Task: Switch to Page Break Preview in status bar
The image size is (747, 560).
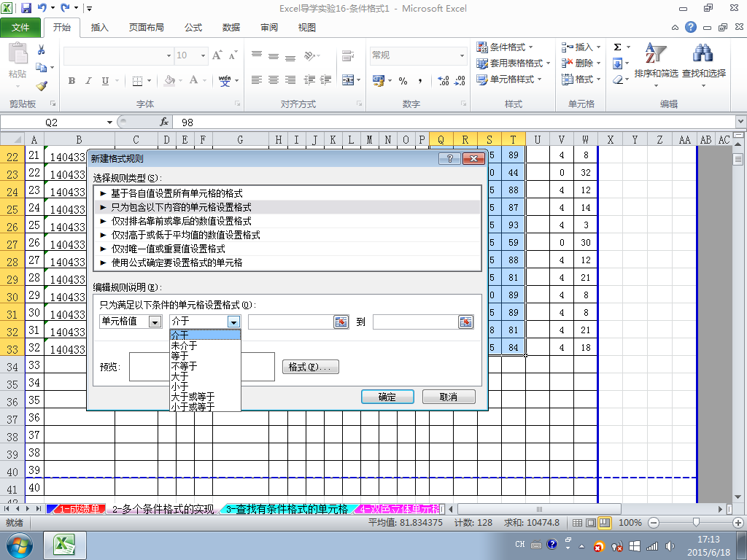Action: coord(605,523)
